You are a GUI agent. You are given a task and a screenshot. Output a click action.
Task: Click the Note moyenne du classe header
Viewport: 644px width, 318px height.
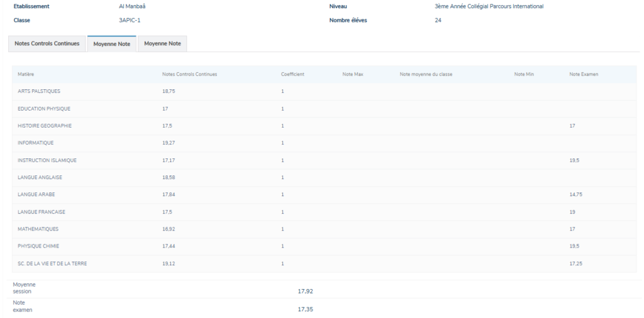[x=426, y=74]
